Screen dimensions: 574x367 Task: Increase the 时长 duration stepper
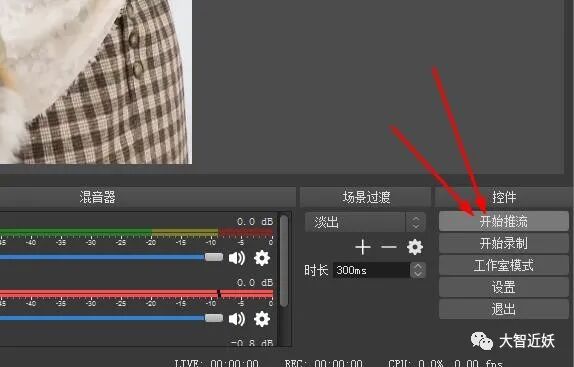pos(418,267)
